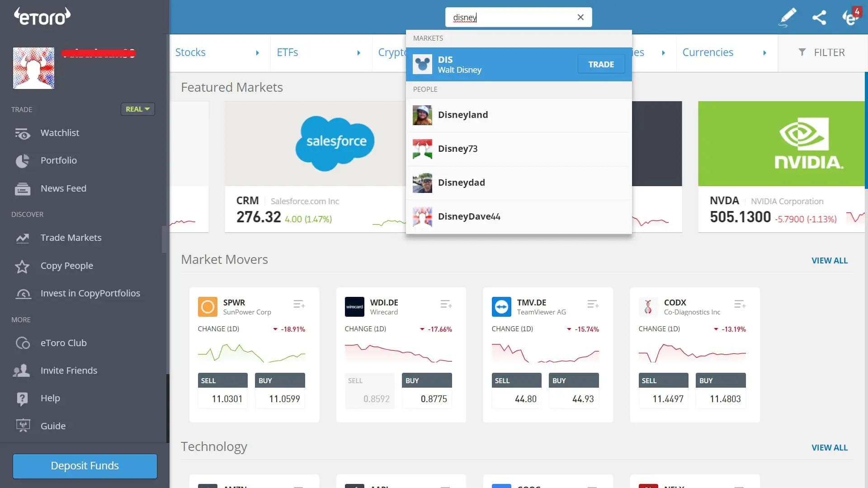The height and width of the screenshot is (488, 868).
Task: View all Market Movers
Action: 830,261
